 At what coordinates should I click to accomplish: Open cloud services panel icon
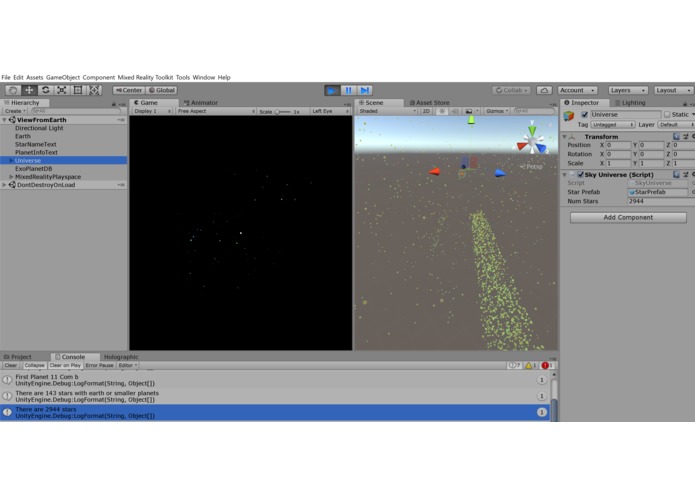(x=544, y=90)
